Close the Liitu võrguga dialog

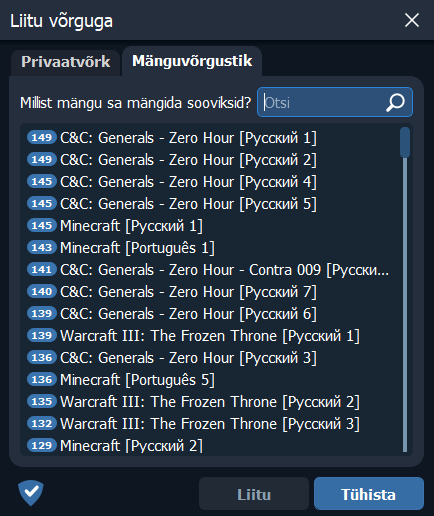coord(412,20)
